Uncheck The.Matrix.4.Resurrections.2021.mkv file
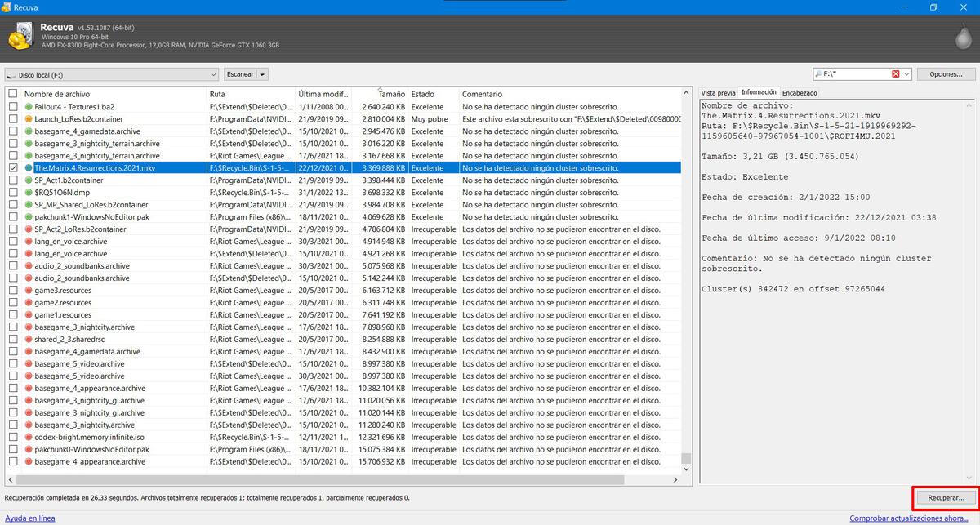The image size is (980, 525). coord(11,167)
